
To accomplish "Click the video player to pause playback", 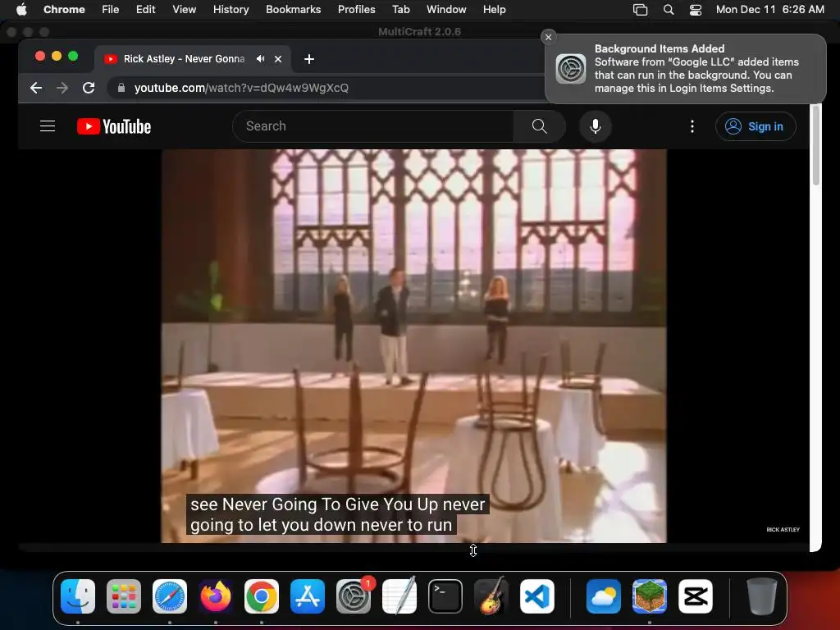I will [414, 346].
